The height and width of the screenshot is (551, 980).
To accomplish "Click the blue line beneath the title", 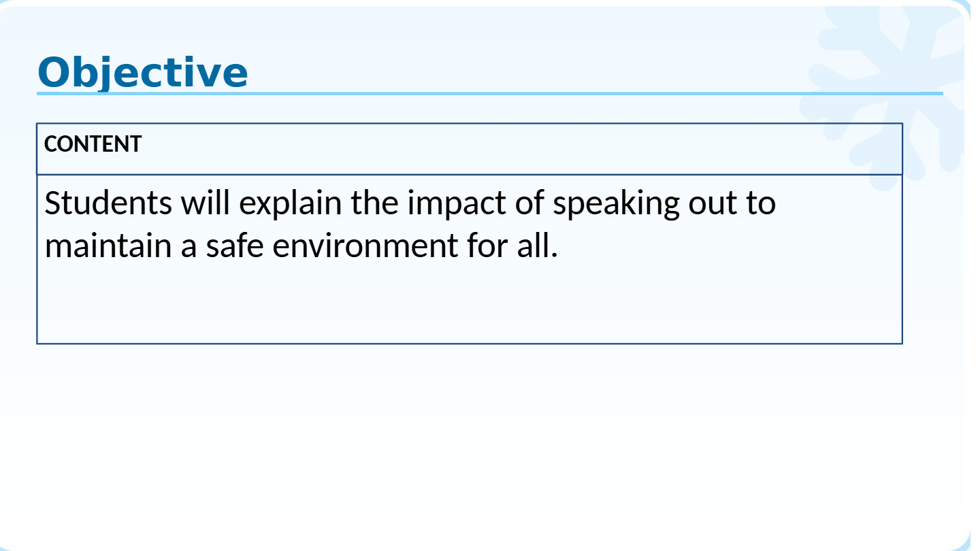I will tap(490, 93).
